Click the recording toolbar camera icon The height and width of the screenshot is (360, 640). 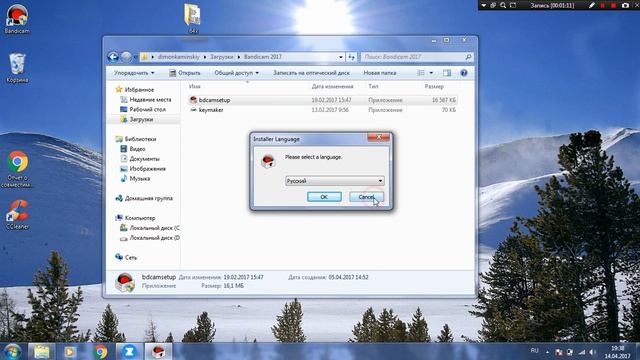point(625,5)
